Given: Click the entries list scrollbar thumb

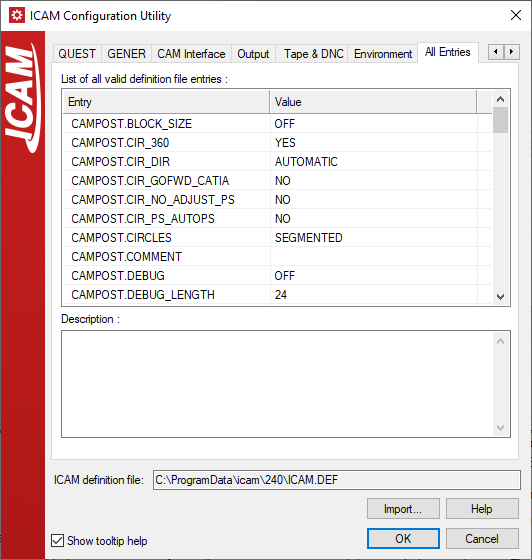Looking at the screenshot, I should coord(500,120).
